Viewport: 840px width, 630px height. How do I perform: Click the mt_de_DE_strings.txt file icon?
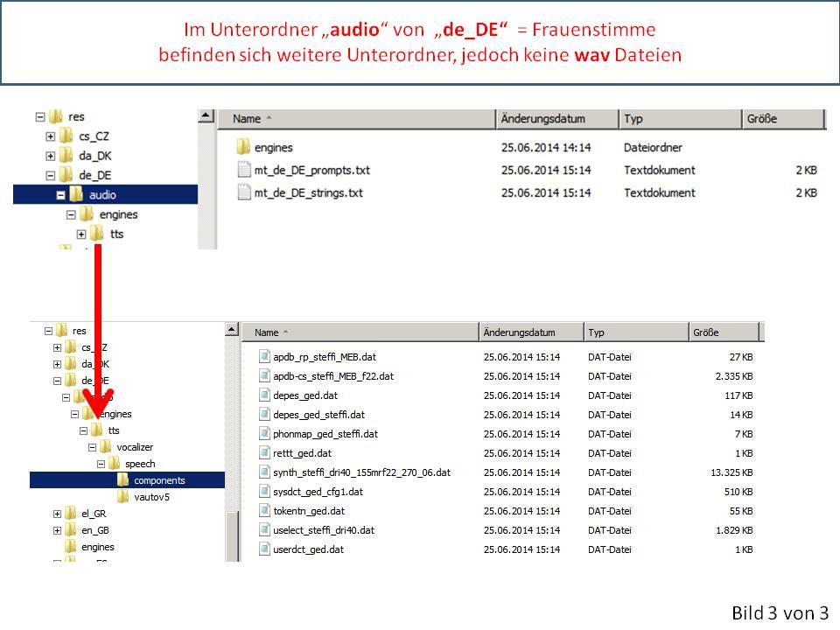click(244, 192)
